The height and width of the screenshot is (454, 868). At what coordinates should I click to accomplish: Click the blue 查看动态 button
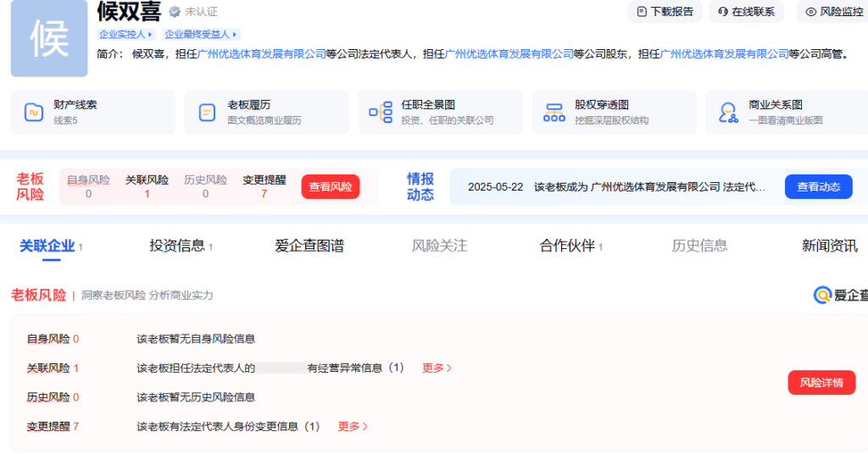pos(818,187)
